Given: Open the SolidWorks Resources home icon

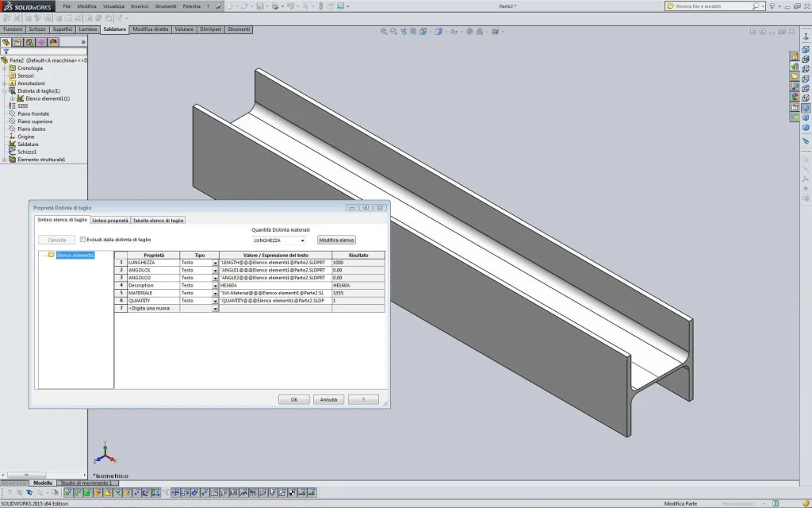Looking at the screenshot, I should [x=795, y=56].
